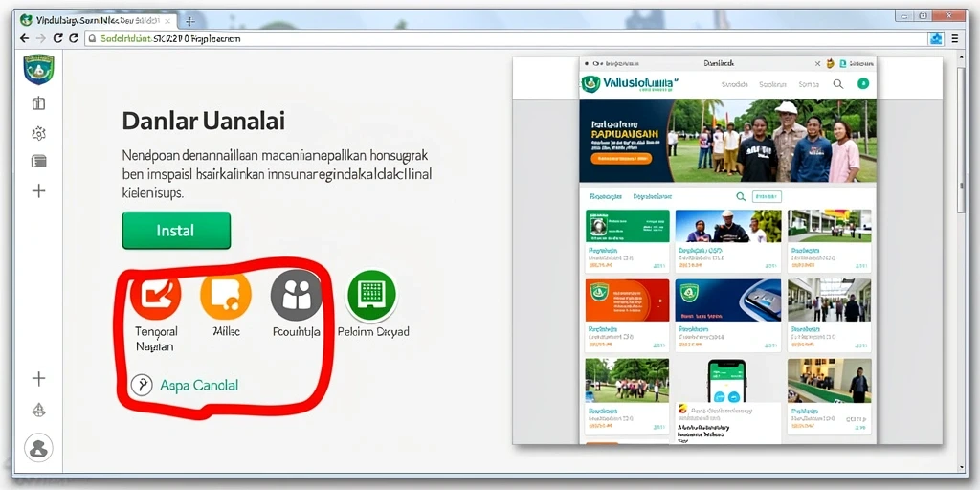This screenshot has width=980, height=490.
Task: Click the yellow icon in preview title bar
Action: [x=831, y=63]
